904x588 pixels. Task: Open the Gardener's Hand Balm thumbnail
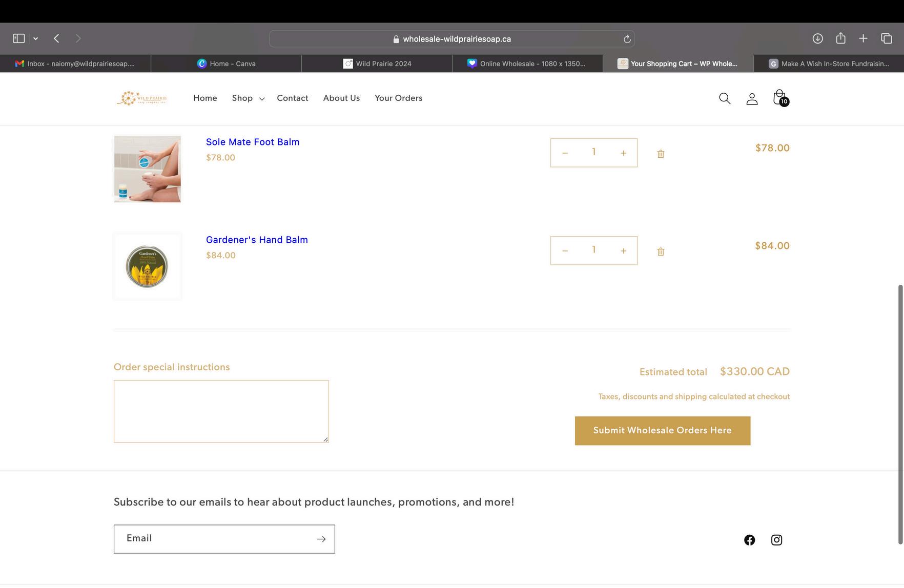click(x=147, y=266)
